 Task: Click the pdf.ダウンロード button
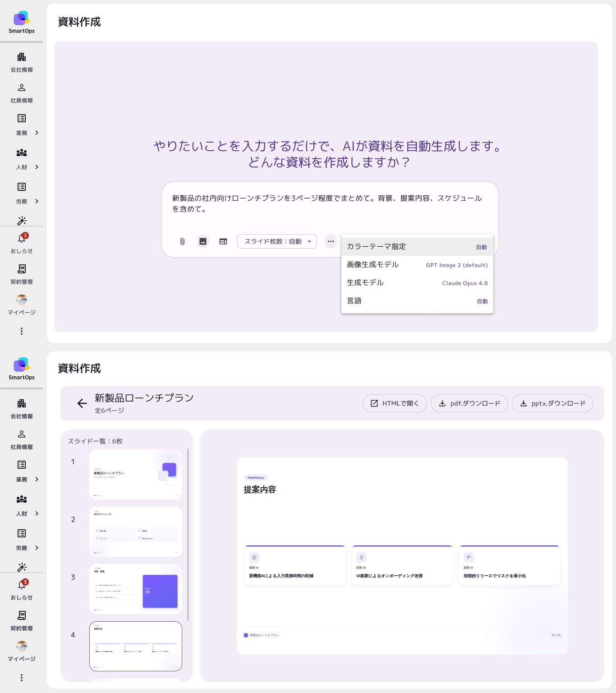(469, 403)
